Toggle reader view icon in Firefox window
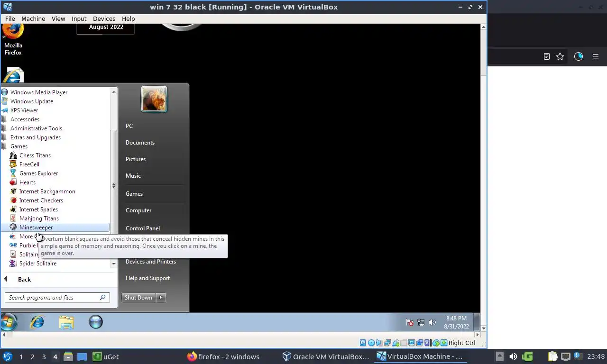Screen dimensions: 607x364 tap(546, 56)
